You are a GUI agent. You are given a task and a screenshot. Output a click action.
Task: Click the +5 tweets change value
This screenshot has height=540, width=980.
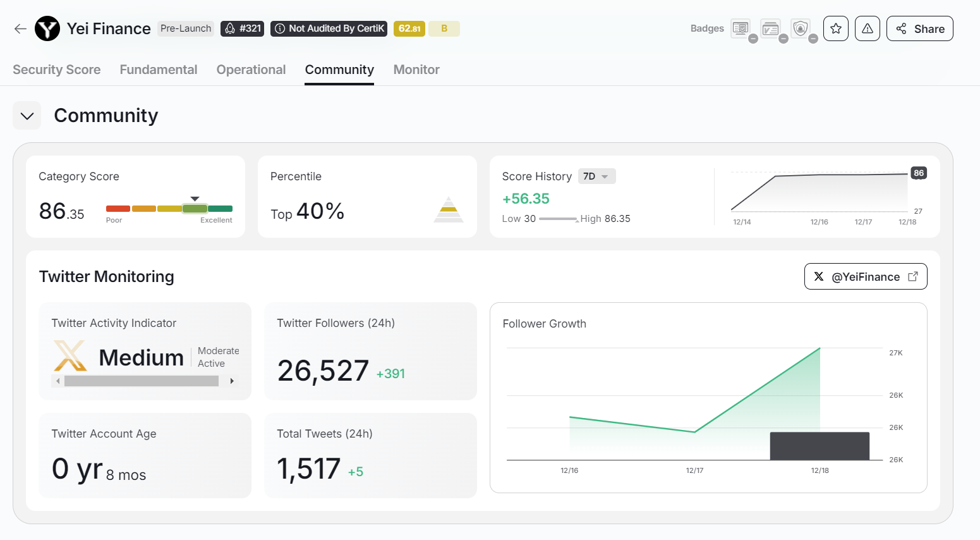click(x=356, y=472)
